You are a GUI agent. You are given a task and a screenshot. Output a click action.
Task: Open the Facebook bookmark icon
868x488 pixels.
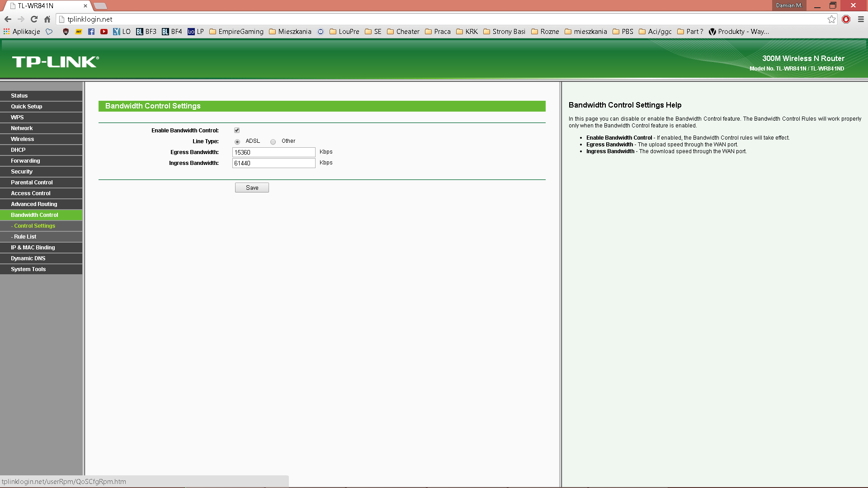[91, 32]
